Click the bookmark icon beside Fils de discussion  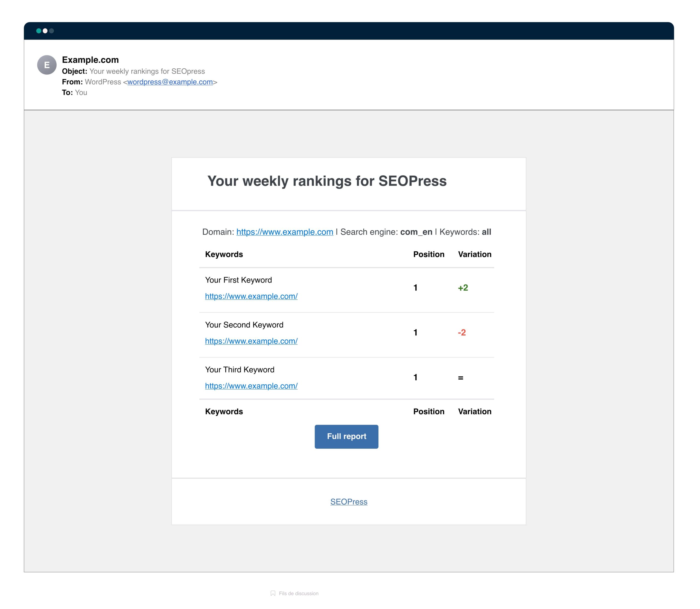[x=273, y=593]
